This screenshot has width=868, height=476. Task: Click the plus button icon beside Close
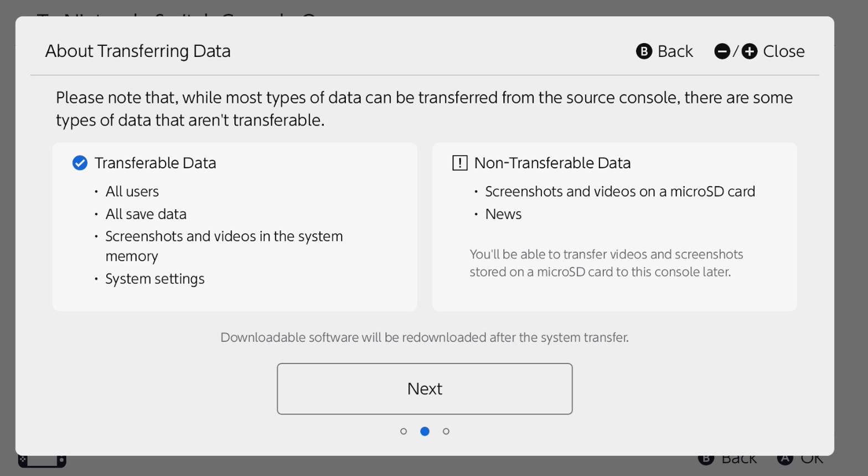[x=749, y=51]
